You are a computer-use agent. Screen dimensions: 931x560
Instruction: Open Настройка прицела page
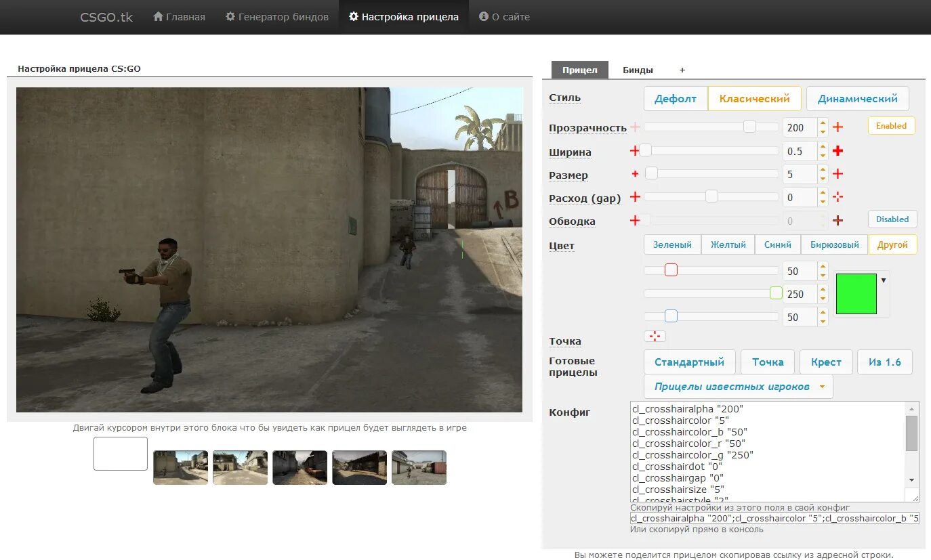pos(403,16)
